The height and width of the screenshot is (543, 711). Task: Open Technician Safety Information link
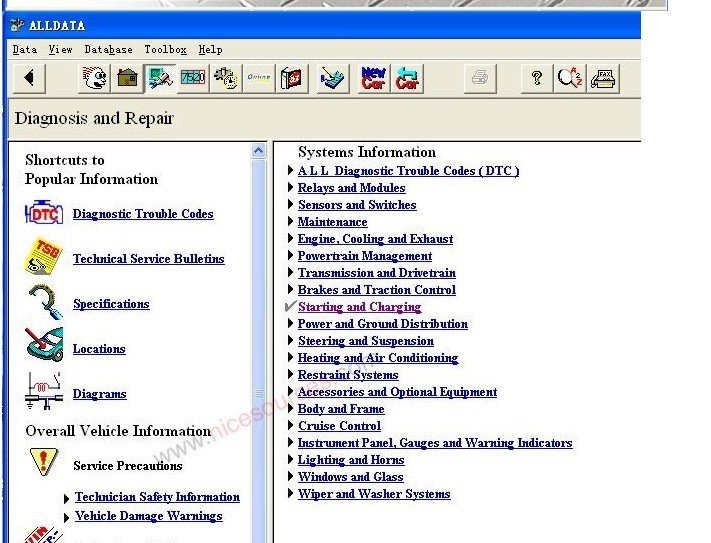pyautogui.click(x=157, y=497)
